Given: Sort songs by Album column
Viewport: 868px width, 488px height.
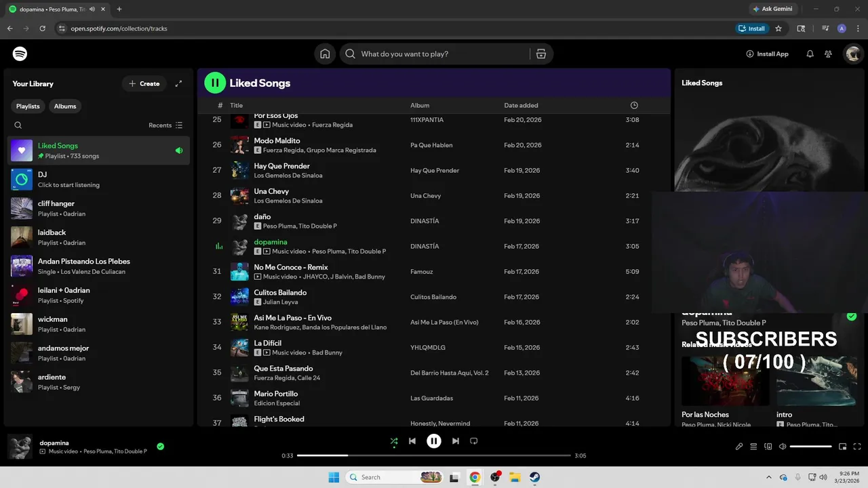Looking at the screenshot, I should click(420, 105).
